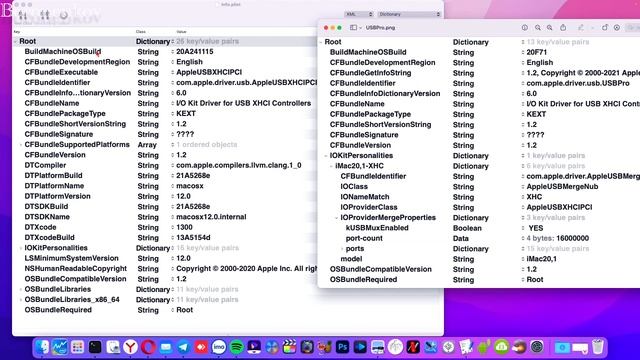
Task: Click the New Child toolbar icon in plist editor
Action: tap(22, 16)
